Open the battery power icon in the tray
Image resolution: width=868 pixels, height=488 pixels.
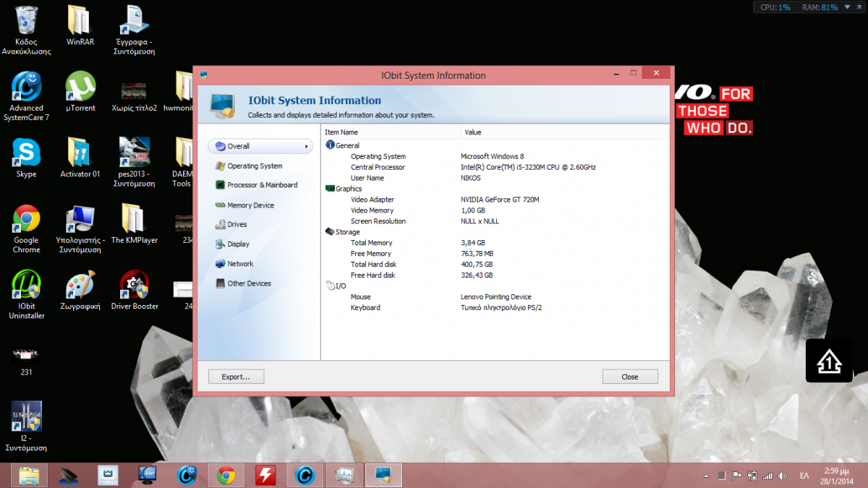(752, 476)
